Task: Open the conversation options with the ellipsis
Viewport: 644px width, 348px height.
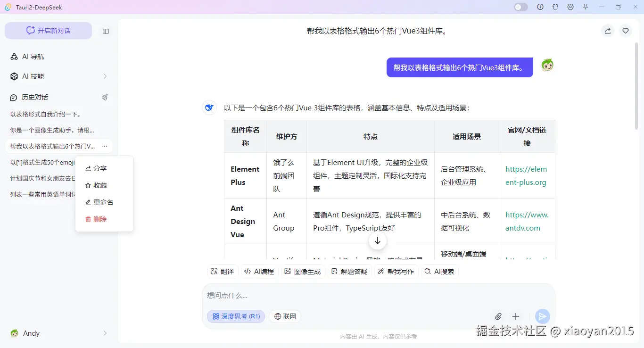Action: (x=105, y=147)
